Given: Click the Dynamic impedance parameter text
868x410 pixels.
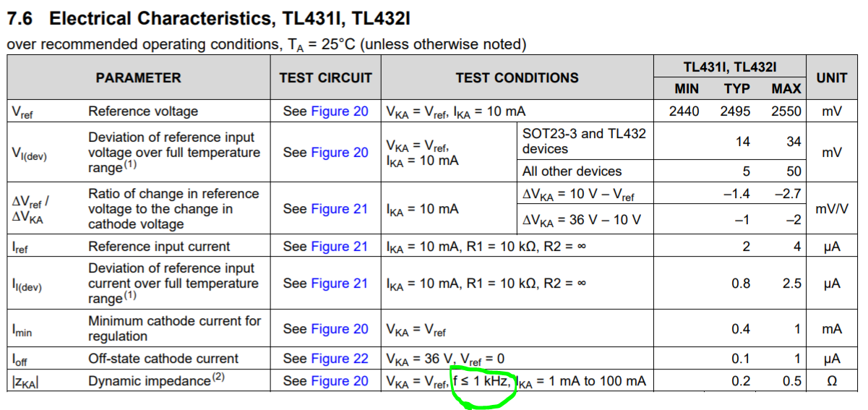Looking at the screenshot, I should click(x=148, y=381).
